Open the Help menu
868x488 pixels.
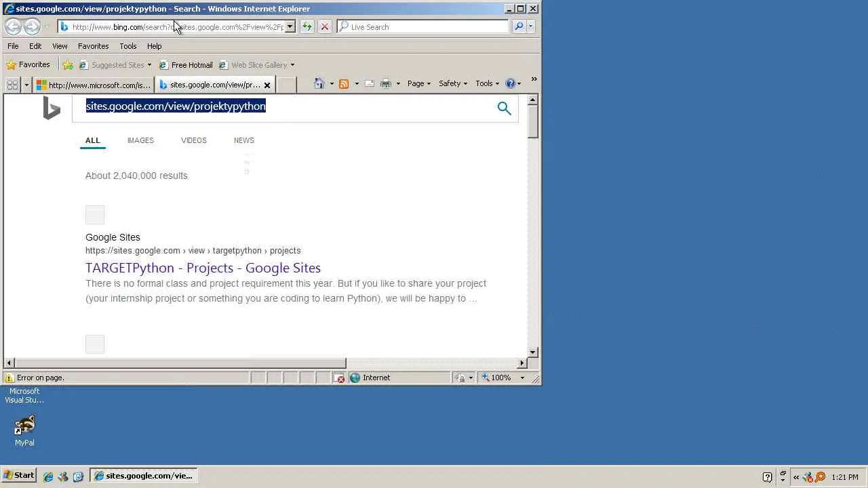[x=154, y=46]
